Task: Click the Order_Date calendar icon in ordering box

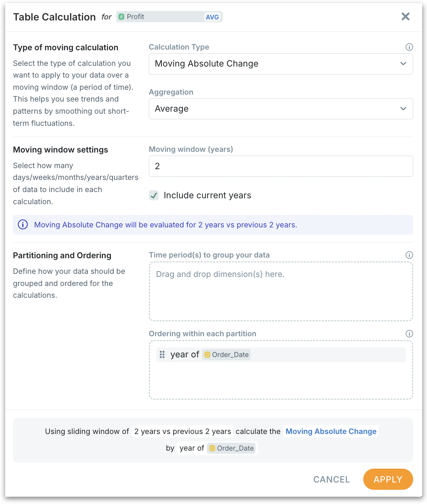Action: 207,355
